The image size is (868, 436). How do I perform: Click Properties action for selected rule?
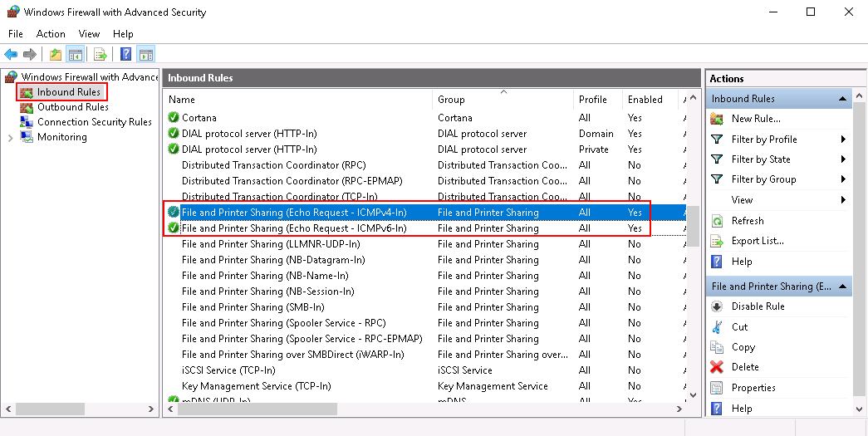point(753,388)
